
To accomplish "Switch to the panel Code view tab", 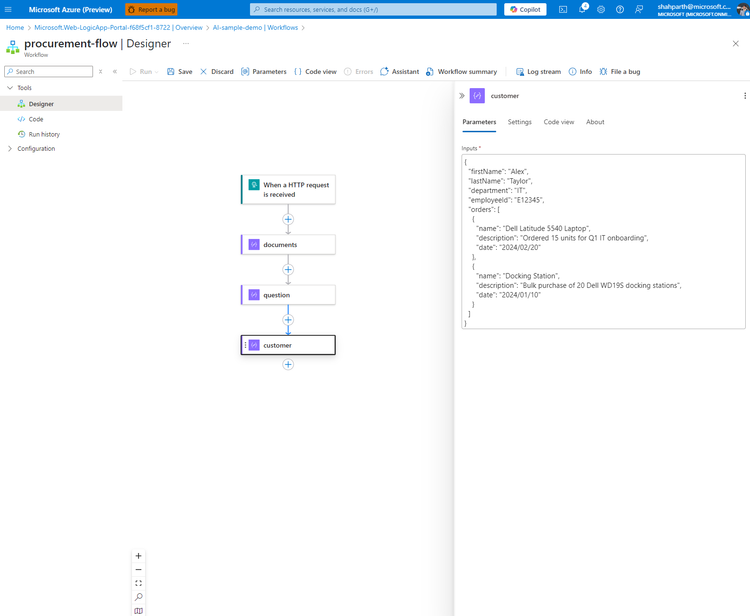I will click(x=559, y=122).
